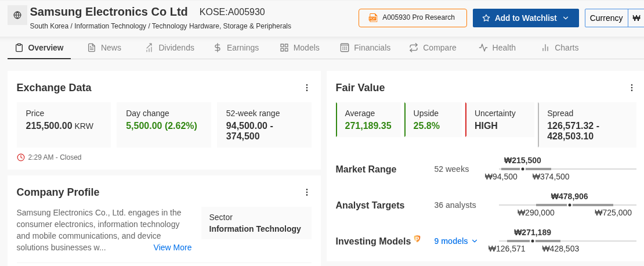
Task: Open the Charts tab
Action: click(560, 48)
